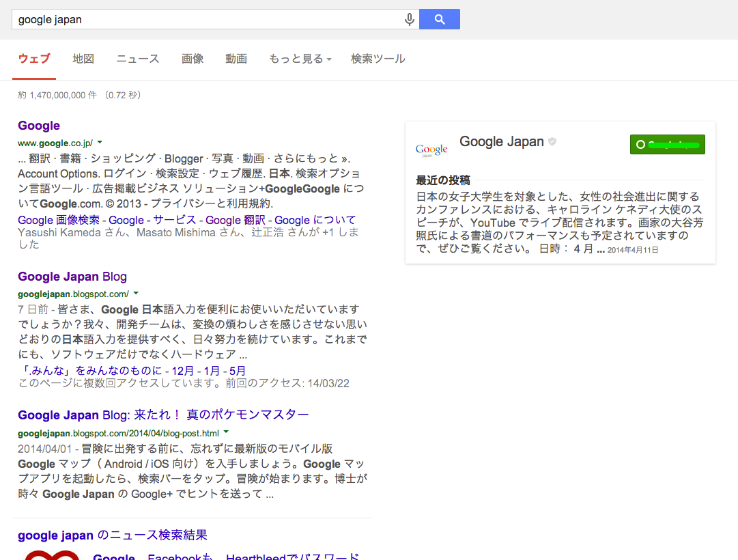Click the '2014/04/01' snippet date
738x560 pixels.
tap(44, 449)
